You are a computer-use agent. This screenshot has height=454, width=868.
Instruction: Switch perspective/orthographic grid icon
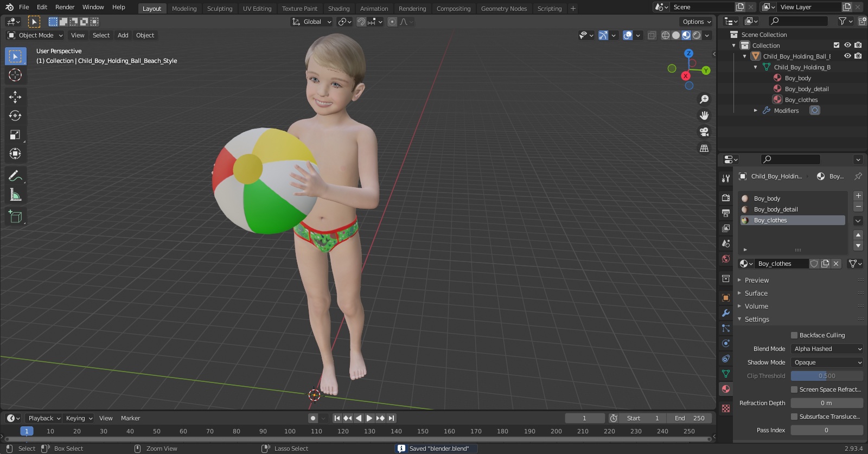tap(704, 148)
